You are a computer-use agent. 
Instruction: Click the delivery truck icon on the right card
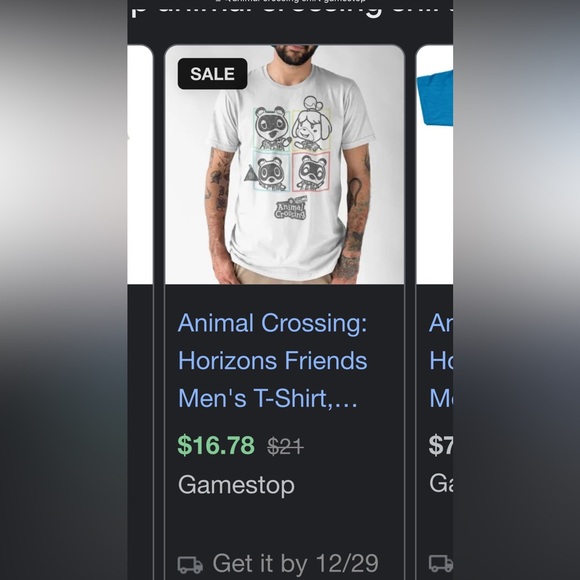pos(441,563)
